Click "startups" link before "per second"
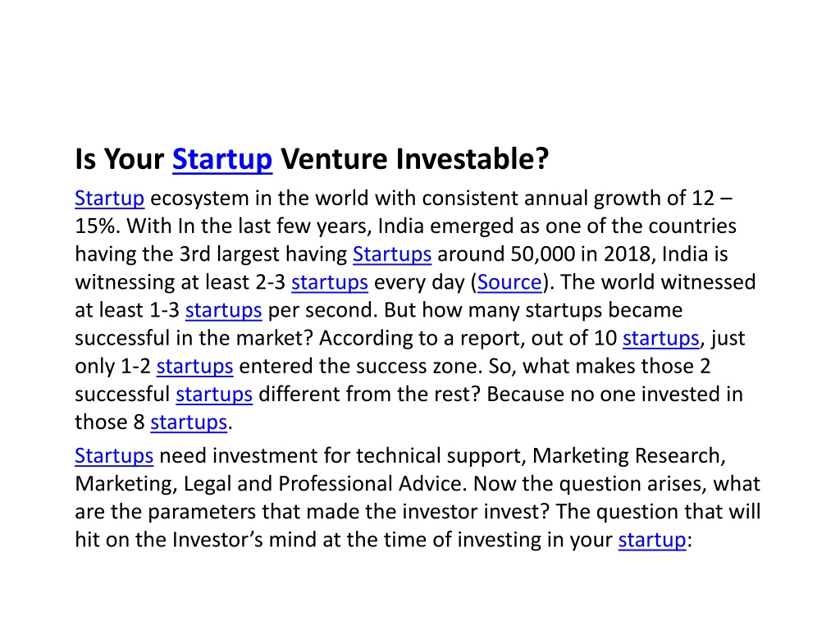This screenshot has height=630, width=840. point(223,311)
